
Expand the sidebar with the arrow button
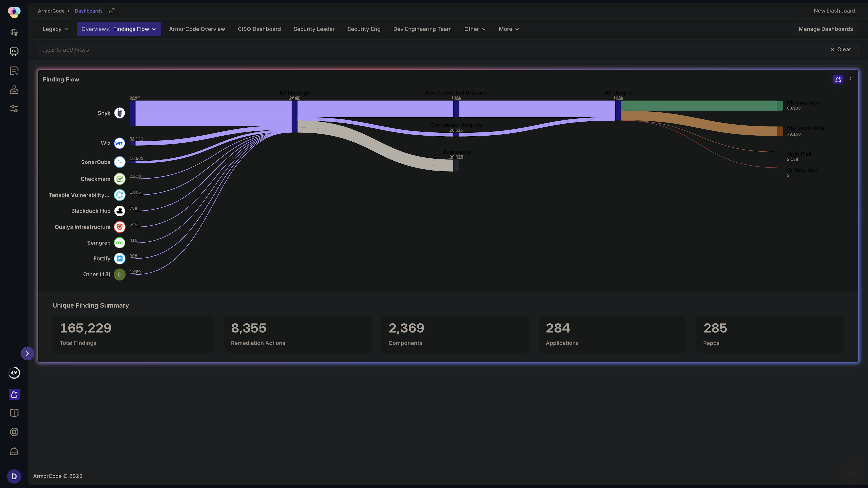pos(27,353)
